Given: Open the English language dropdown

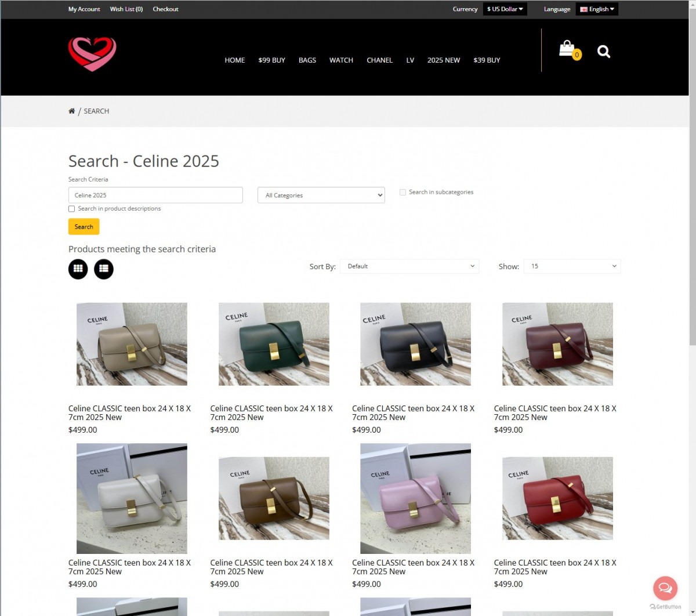Looking at the screenshot, I should 597,9.
